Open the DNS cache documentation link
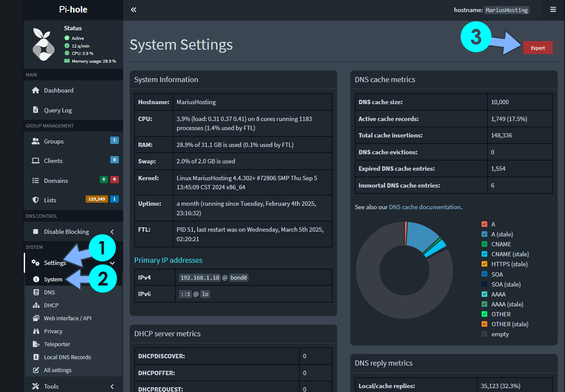Image resolution: width=565 pixels, height=392 pixels. [425, 207]
